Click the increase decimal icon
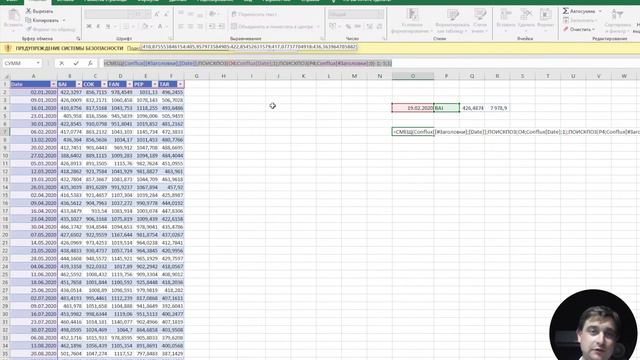640x360 pixels. click(369, 26)
